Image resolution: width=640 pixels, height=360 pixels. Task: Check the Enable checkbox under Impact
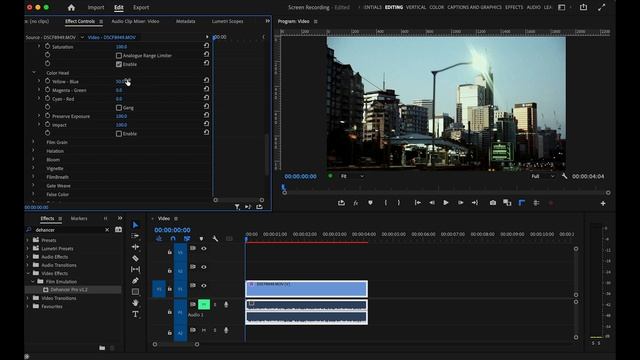(119, 134)
